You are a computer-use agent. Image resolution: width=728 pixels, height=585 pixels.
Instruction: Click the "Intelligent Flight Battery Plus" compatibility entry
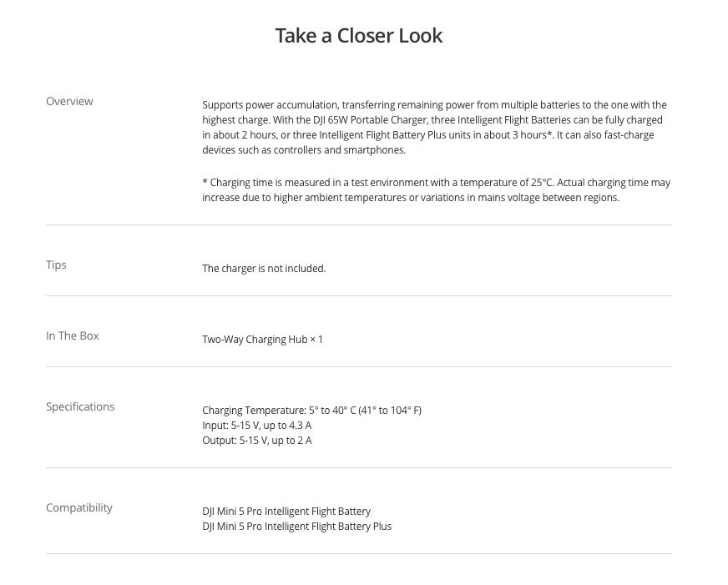click(x=297, y=527)
